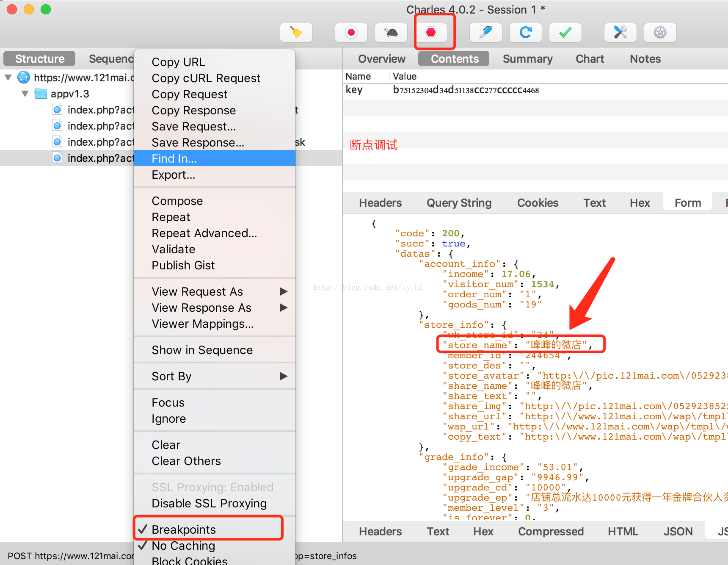
Task: Toggle the turtle Throttling icon
Action: pos(391,33)
